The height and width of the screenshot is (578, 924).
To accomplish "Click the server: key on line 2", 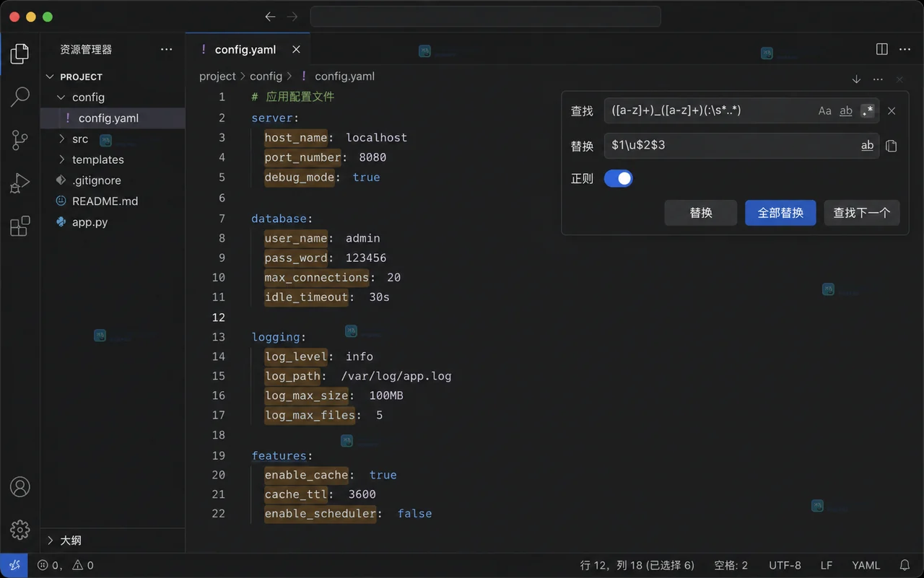I will tap(275, 118).
